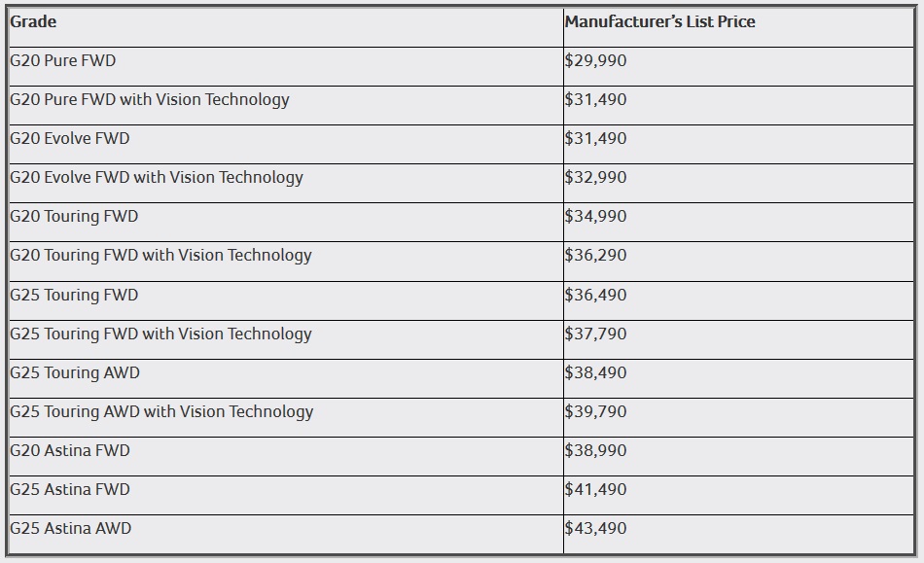Screen dimensions: 924x563
Task: Click the $36,290 price cell
Action: (596, 255)
